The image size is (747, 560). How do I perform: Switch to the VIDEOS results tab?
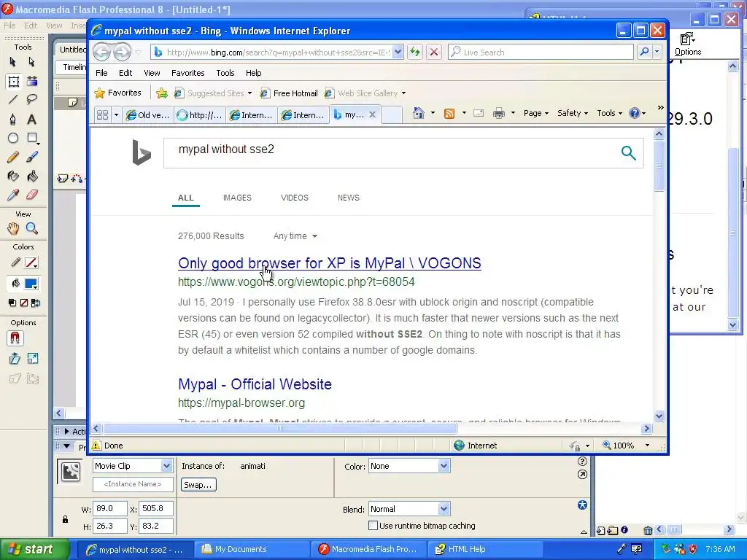[295, 198]
